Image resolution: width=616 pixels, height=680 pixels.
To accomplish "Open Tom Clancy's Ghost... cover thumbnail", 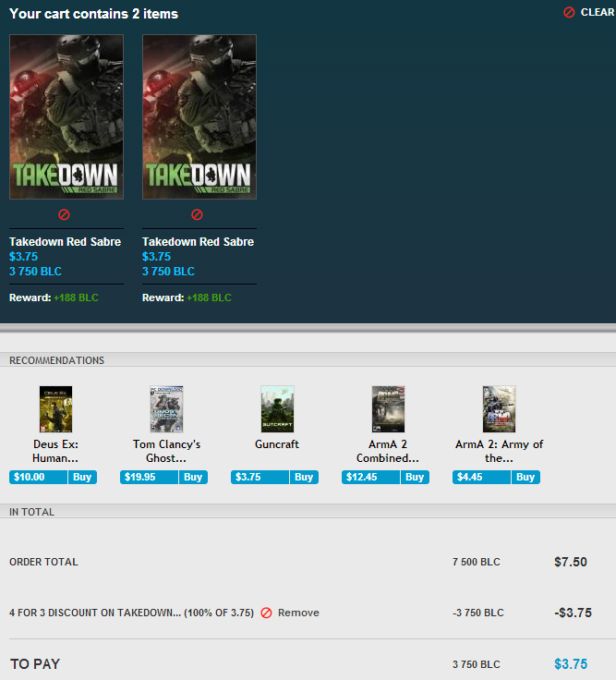I will [166, 409].
